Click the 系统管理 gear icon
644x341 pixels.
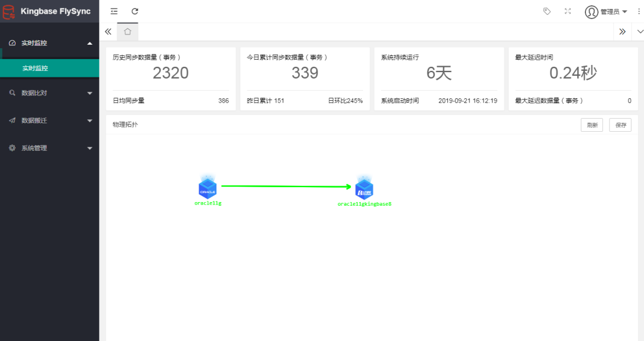(x=13, y=148)
